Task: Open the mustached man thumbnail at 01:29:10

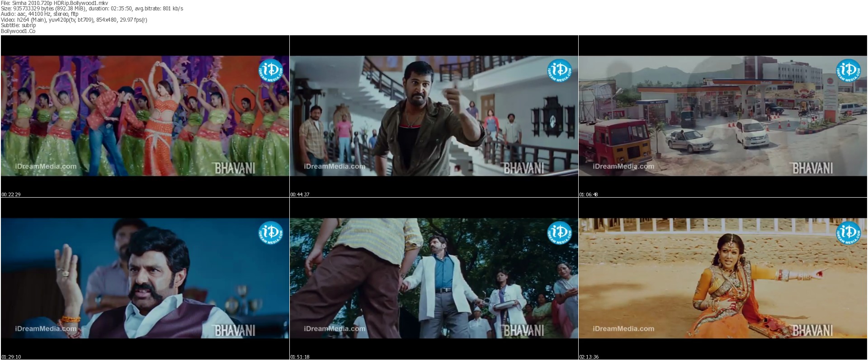Action: pos(145,279)
